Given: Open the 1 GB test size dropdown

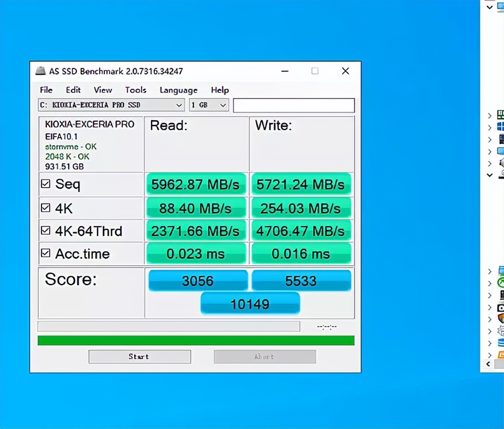Looking at the screenshot, I should (209, 105).
